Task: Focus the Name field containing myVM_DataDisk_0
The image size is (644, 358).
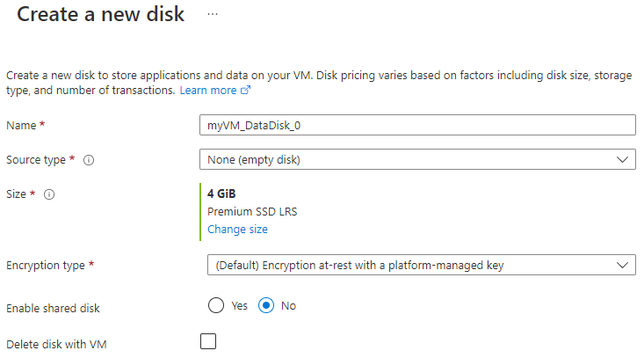Action: tap(417, 125)
